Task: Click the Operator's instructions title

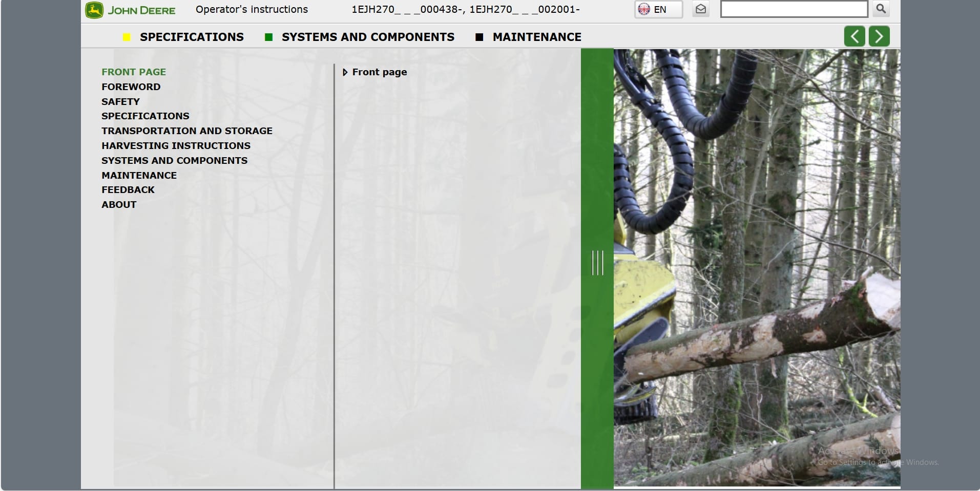Action: (252, 9)
